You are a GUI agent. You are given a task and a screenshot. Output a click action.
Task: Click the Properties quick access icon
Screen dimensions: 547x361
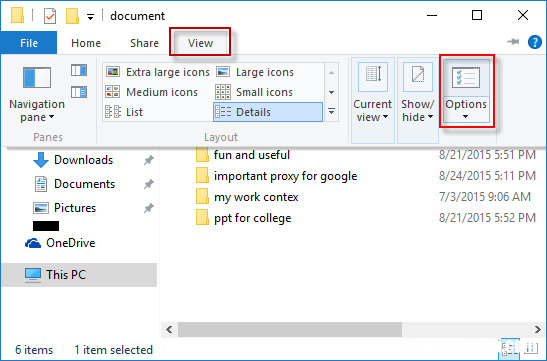(x=50, y=16)
